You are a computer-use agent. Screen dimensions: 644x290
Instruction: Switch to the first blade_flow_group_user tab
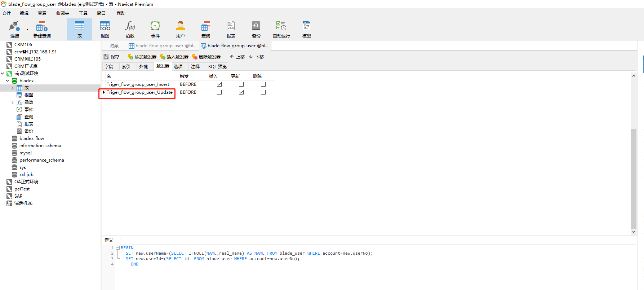coord(163,46)
